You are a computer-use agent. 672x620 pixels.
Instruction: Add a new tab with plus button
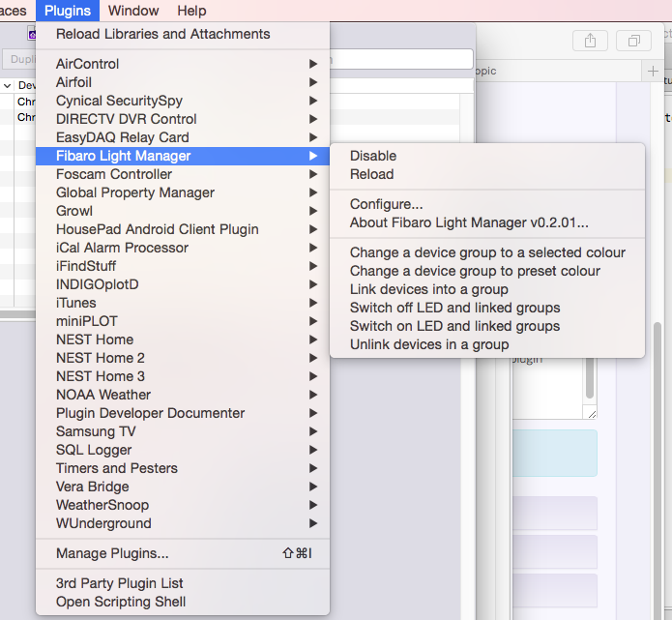653,72
